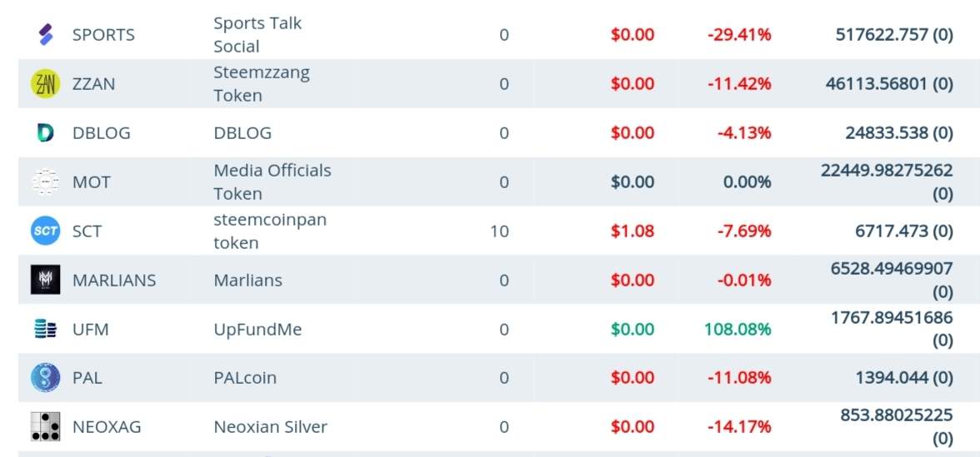Select the SPORTS balance 517622.757 (0)

tap(894, 34)
